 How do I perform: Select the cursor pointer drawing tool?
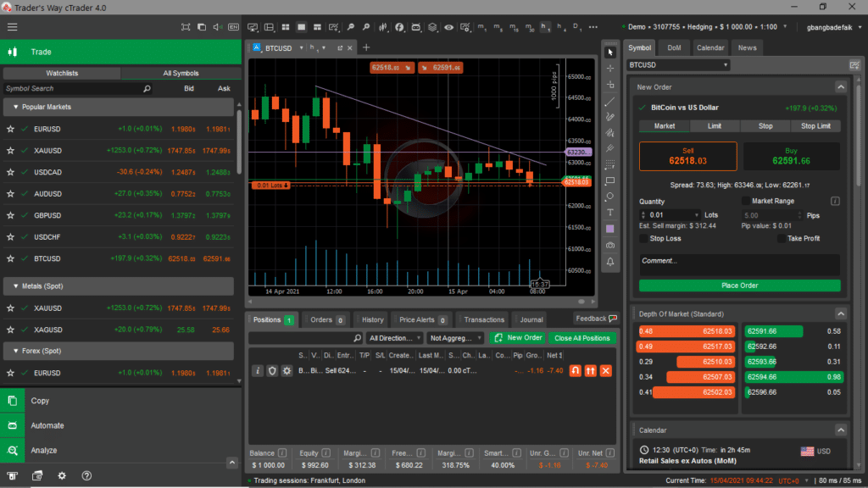point(610,53)
